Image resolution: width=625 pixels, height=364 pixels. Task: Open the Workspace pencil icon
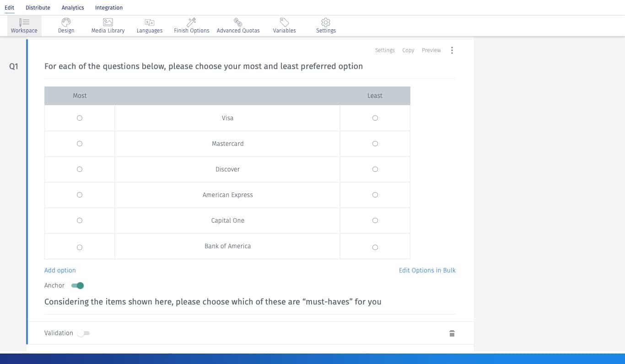[24, 22]
